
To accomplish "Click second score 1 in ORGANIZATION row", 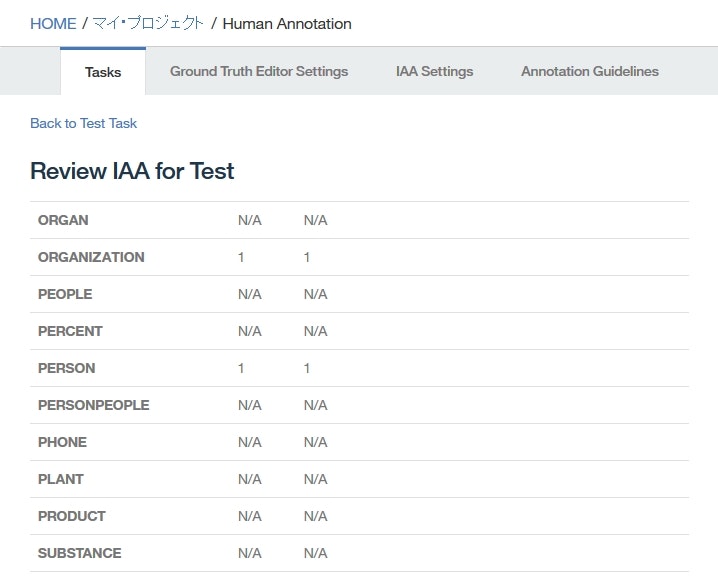I will (307, 257).
